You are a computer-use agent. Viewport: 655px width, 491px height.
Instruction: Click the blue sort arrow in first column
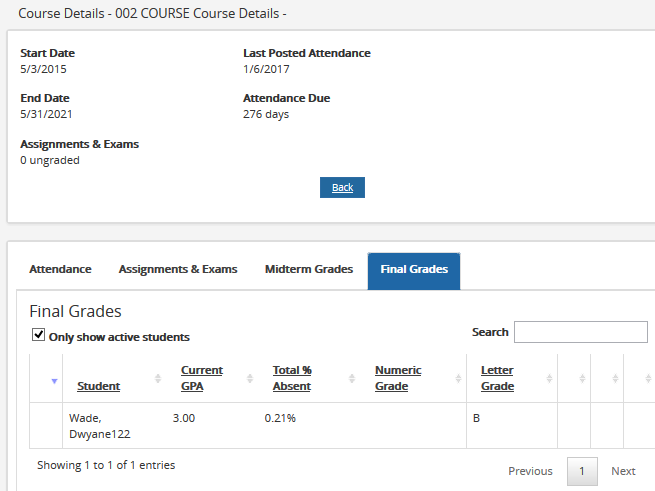click(x=54, y=379)
